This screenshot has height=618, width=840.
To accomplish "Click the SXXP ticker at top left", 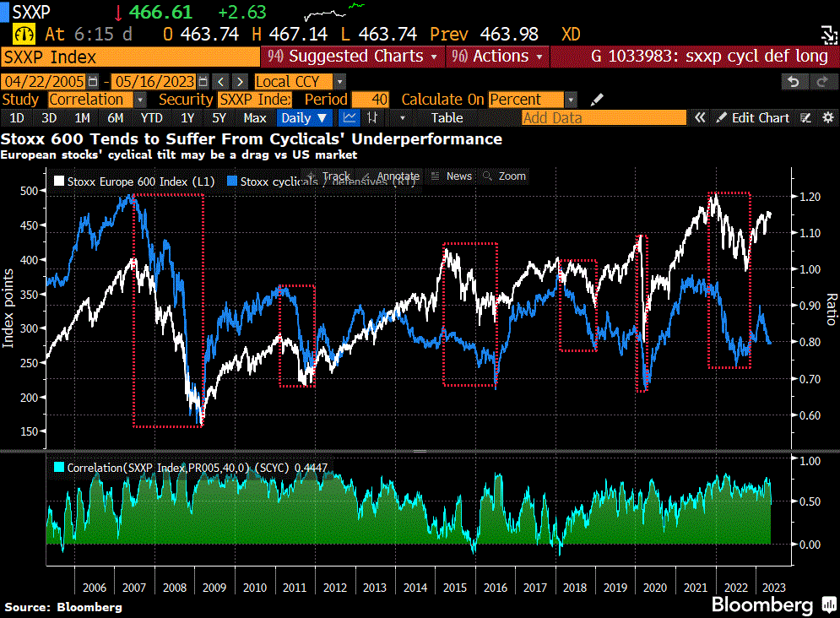I will pos(31,12).
